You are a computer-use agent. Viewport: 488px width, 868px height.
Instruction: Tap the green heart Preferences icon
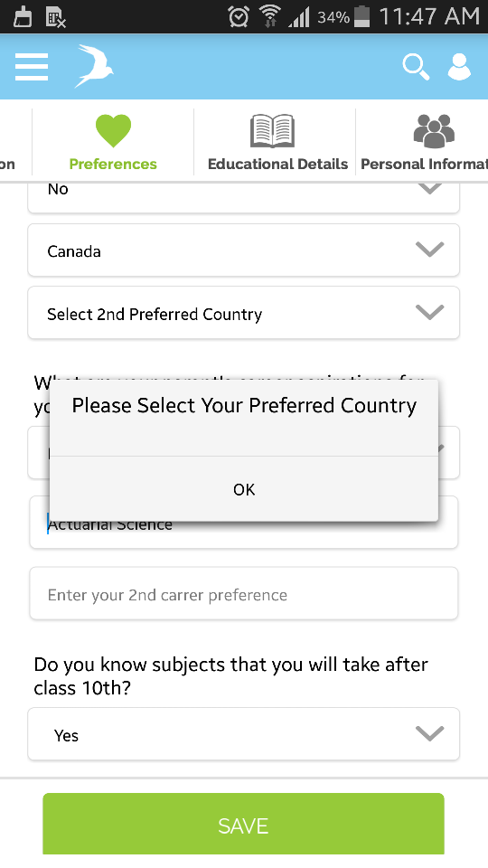point(113,130)
